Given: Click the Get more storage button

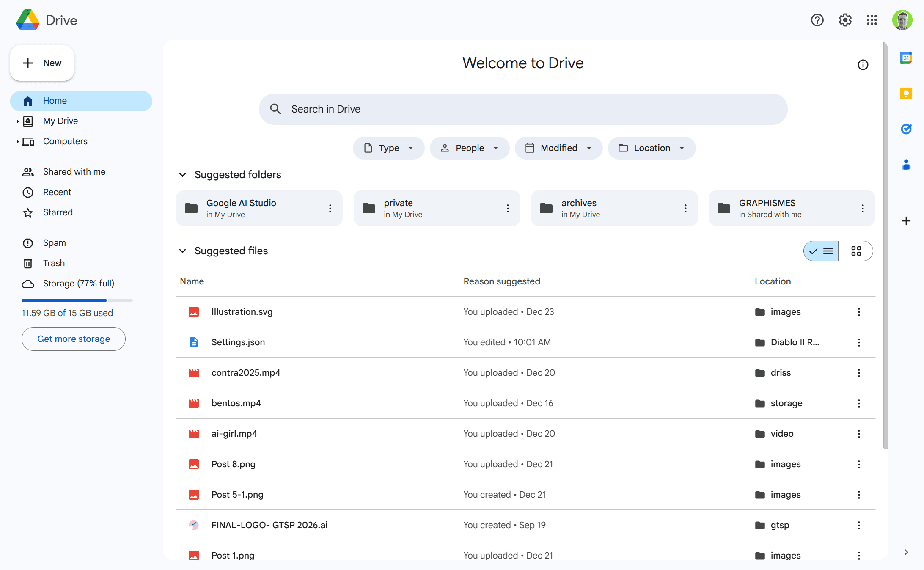Looking at the screenshot, I should pos(74,339).
